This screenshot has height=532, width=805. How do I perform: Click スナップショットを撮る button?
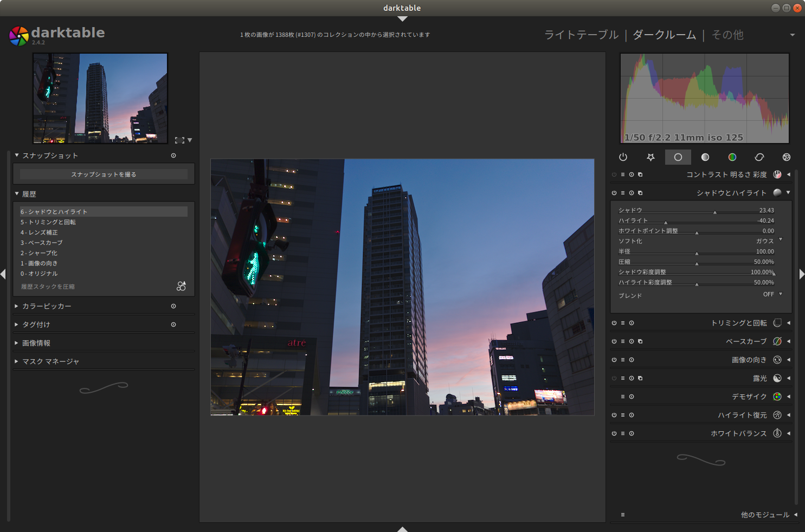tap(104, 174)
